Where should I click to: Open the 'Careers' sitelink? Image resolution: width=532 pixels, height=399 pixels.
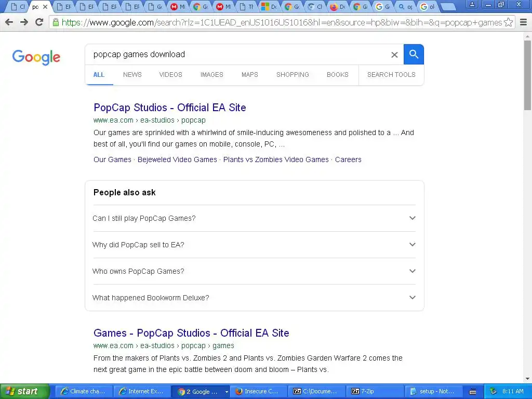(348, 159)
